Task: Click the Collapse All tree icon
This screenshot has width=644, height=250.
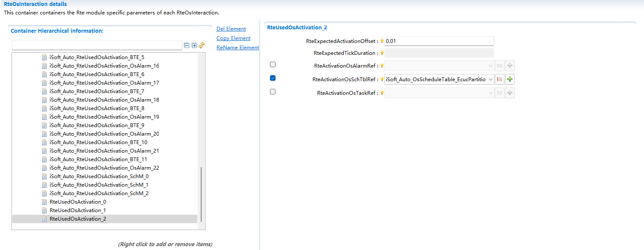Action: click(x=187, y=45)
